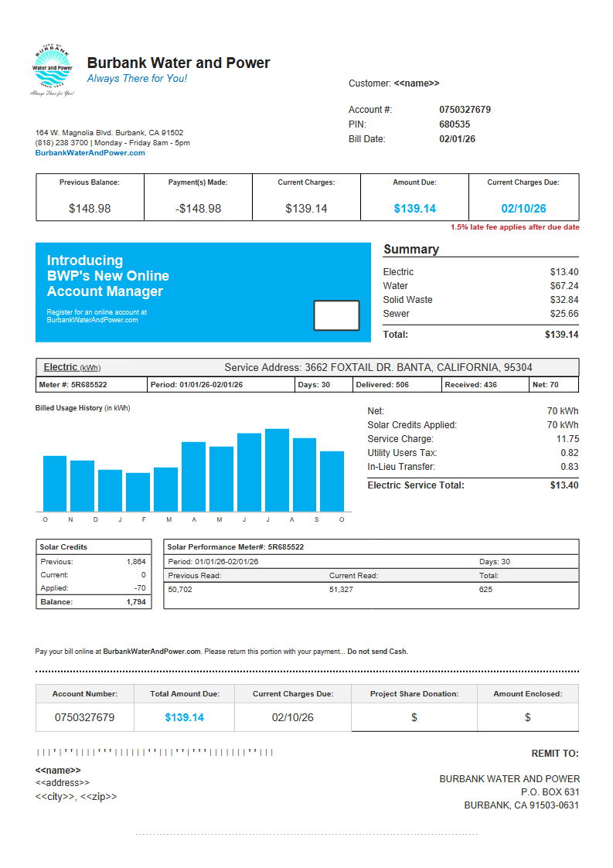Click the stub's Current Charges Due 02/10/26

click(293, 717)
